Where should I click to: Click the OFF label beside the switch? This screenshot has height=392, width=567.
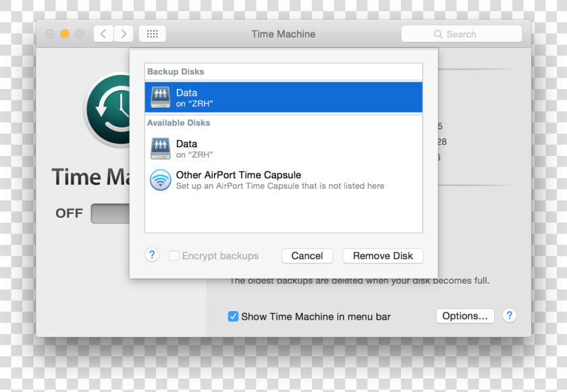pyautogui.click(x=69, y=213)
